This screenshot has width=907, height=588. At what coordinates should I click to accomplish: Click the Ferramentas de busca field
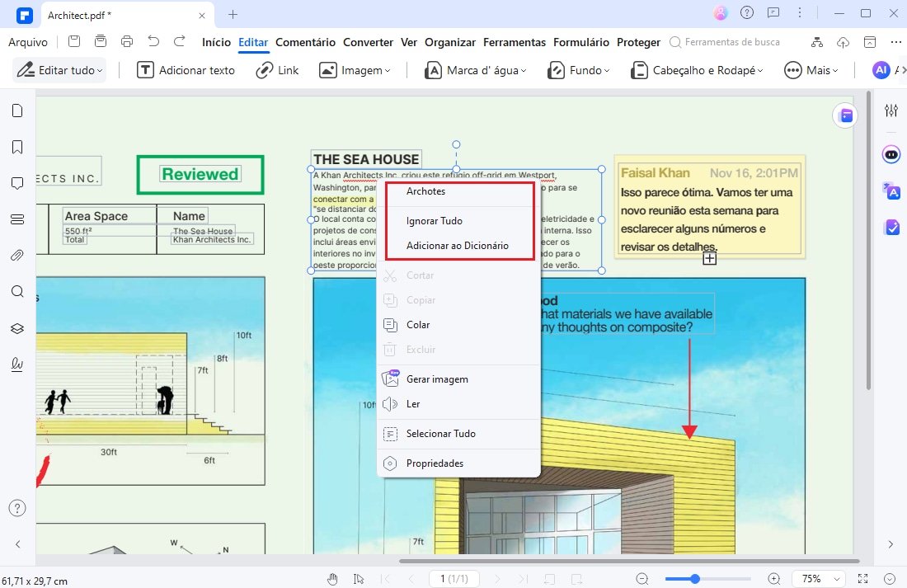[726, 42]
